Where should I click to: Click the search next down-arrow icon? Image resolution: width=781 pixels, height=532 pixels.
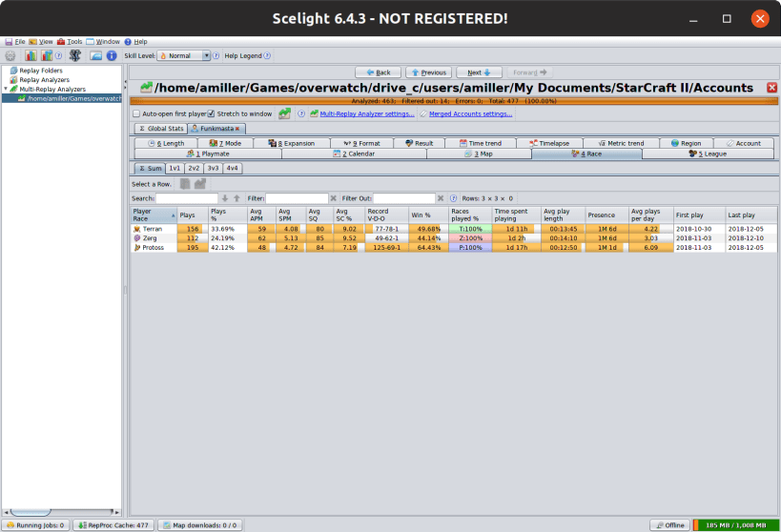point(225,198)
